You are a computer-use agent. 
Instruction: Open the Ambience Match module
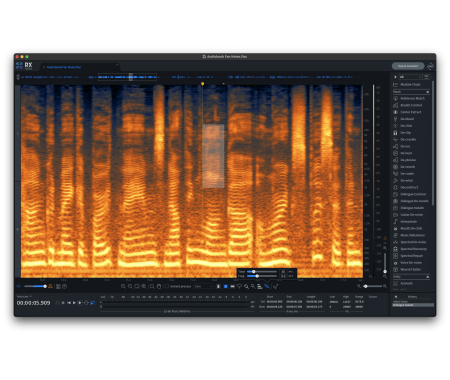coord(412,98)
